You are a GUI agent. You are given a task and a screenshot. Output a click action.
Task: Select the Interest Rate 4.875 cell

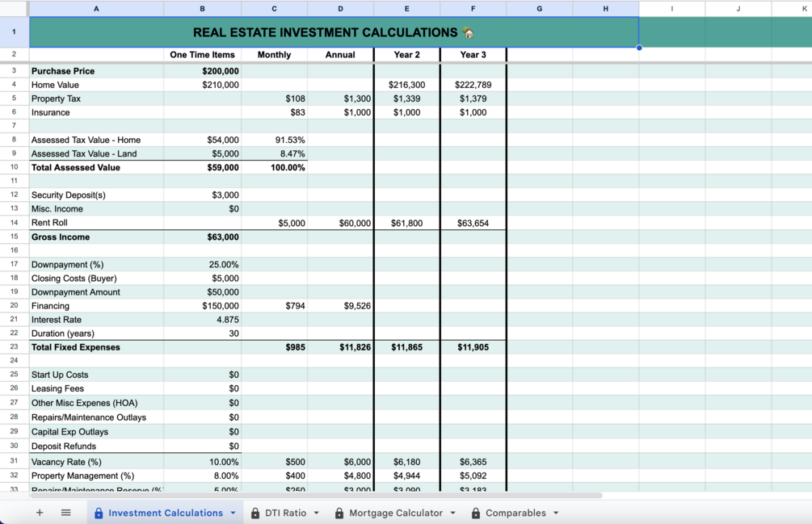(x=203, y=320)
